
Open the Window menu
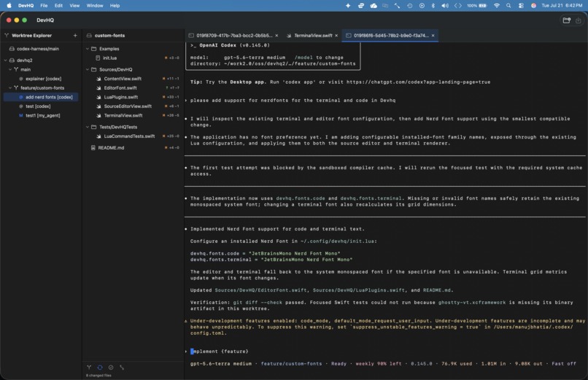click(x=95, y=6)
